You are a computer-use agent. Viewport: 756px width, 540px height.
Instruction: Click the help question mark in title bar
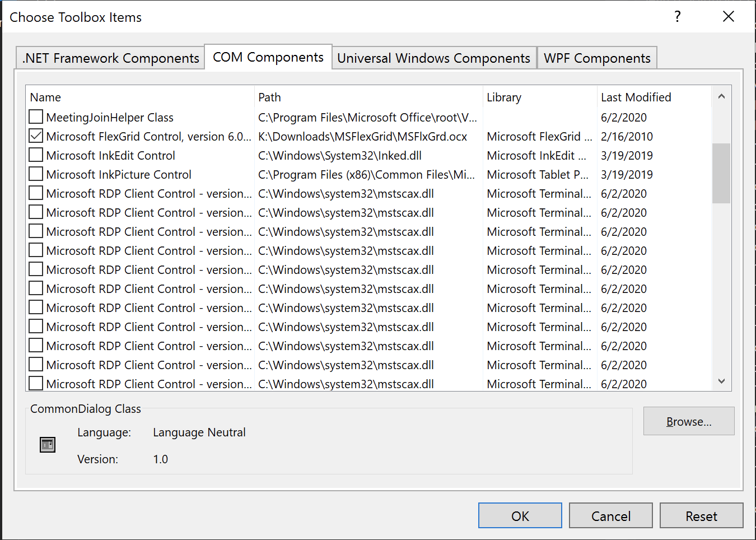pos(678,16)
